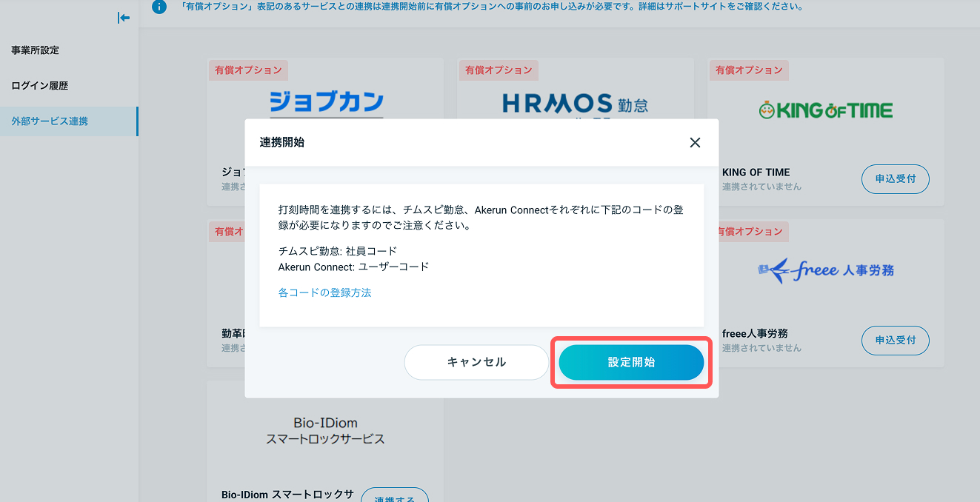Click 連携されていません under freee人事労務
980x502 pixels.
[761, 348]
